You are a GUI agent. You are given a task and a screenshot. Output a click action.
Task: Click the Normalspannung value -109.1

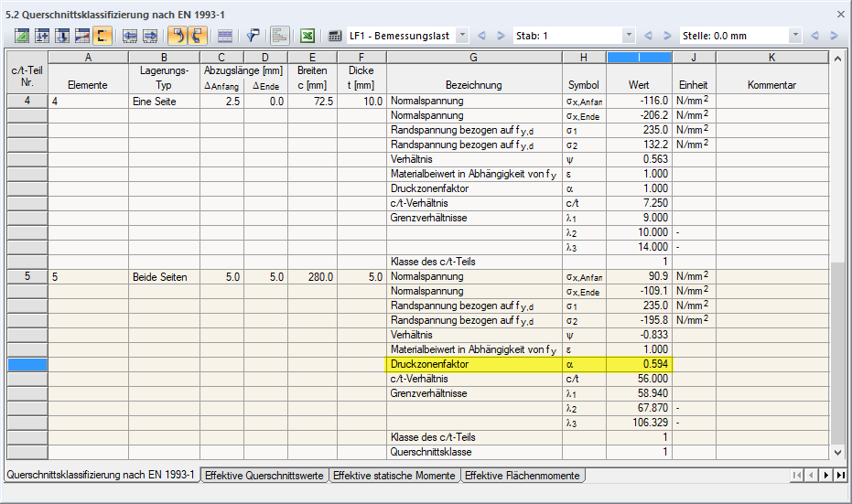(x=639, y=291)
